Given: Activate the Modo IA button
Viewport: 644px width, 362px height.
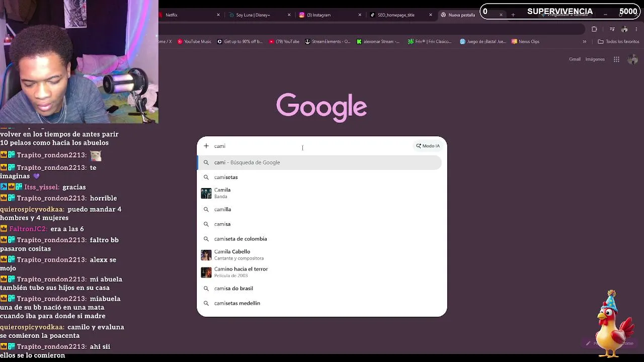Looking at the screenshot, I should [428, 146].
